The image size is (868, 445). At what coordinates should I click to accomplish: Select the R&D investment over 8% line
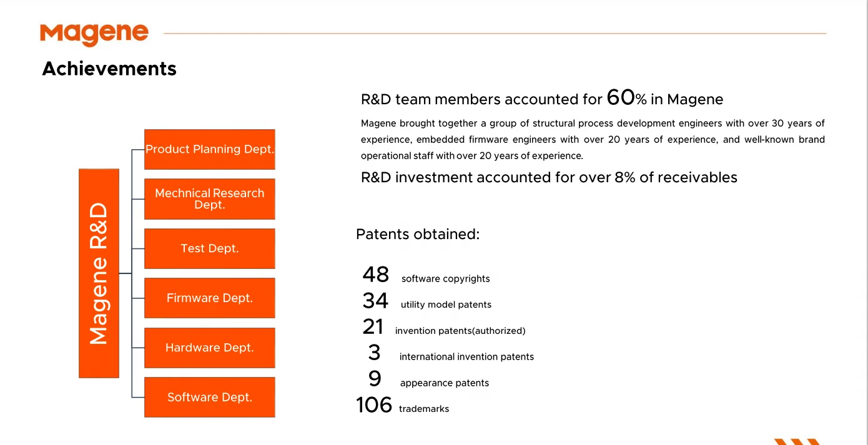click(x=549, y=177)
